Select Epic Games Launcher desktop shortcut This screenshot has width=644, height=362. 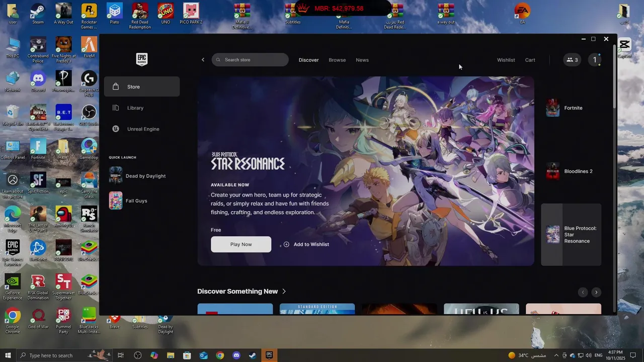click(13, 253)
